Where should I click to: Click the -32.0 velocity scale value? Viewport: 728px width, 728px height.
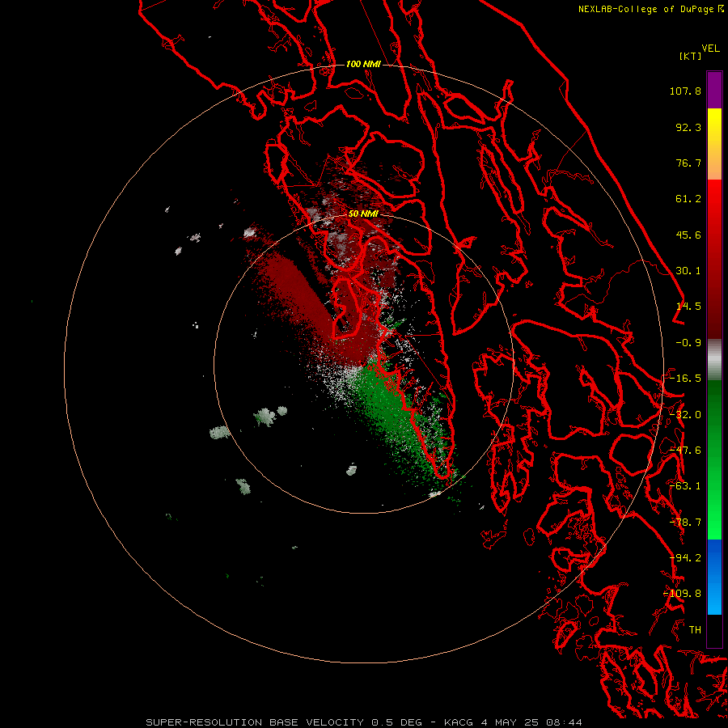click(x=685, y=415)
